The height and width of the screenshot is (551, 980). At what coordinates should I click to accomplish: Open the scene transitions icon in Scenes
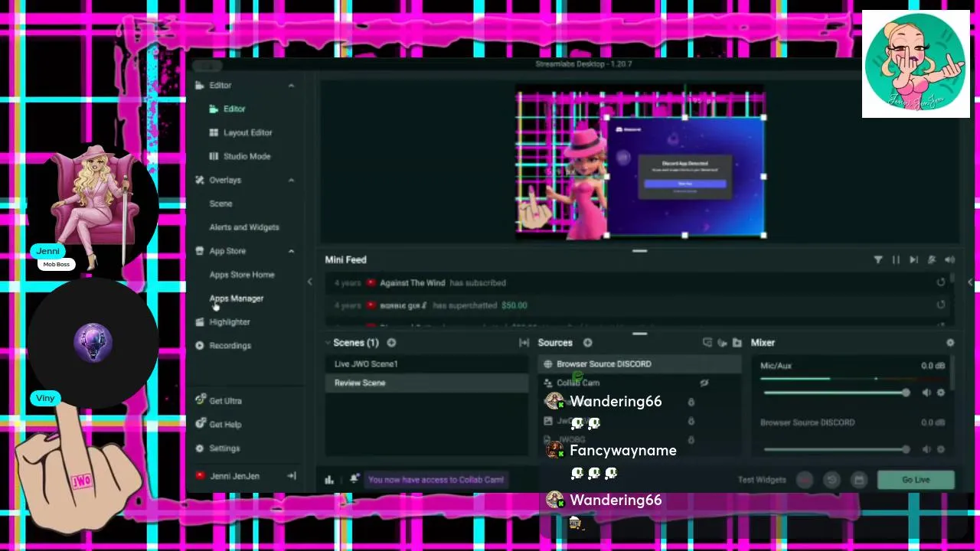pos(524,343)
